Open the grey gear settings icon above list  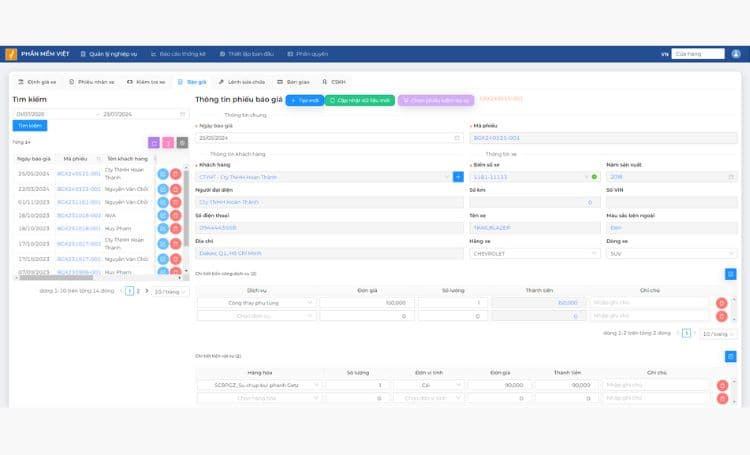coord(182,143)
